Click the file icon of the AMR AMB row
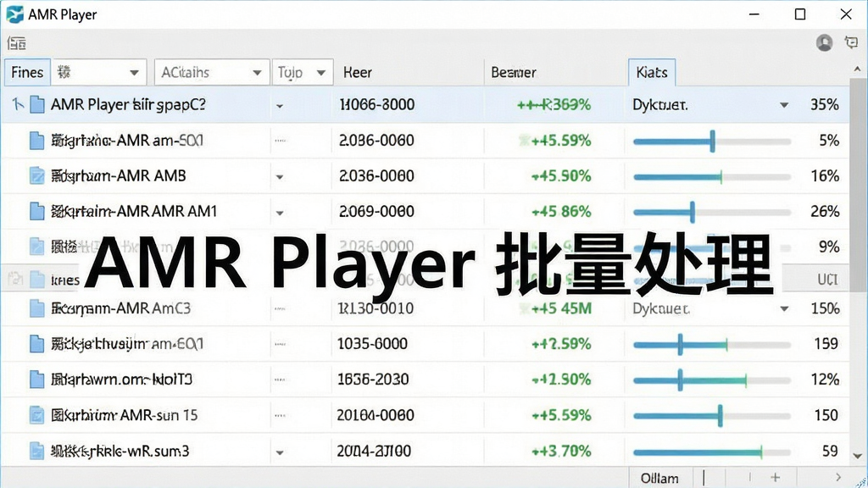 coord(36,176)
